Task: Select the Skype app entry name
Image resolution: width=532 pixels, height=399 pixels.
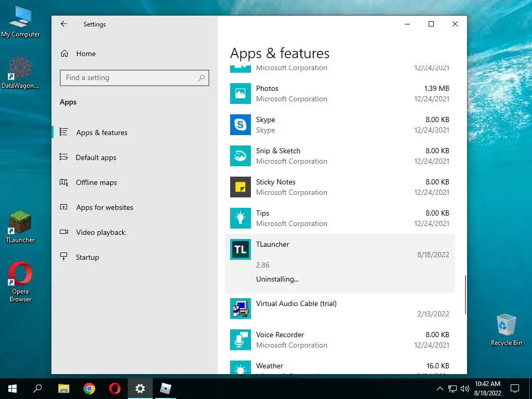Action: [x=265, y=120]
